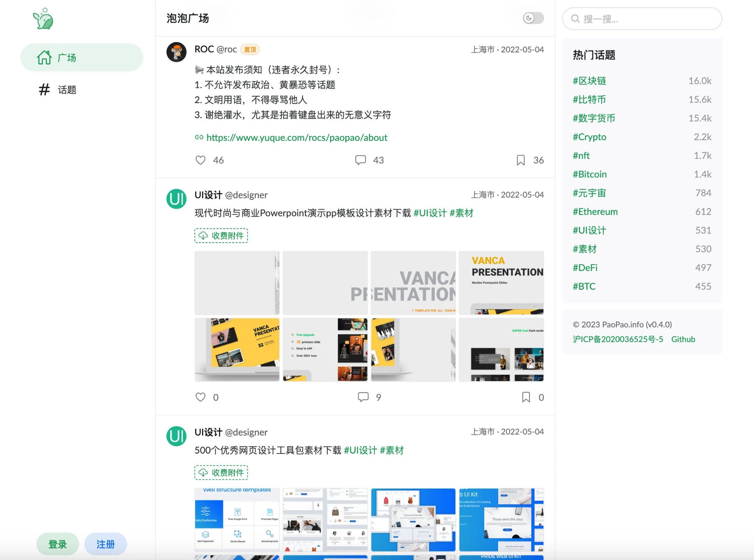Focus the 搜一搜 search field
This screenshot has height=560, width=754.
pyautogui.click(x=642, y=19)
